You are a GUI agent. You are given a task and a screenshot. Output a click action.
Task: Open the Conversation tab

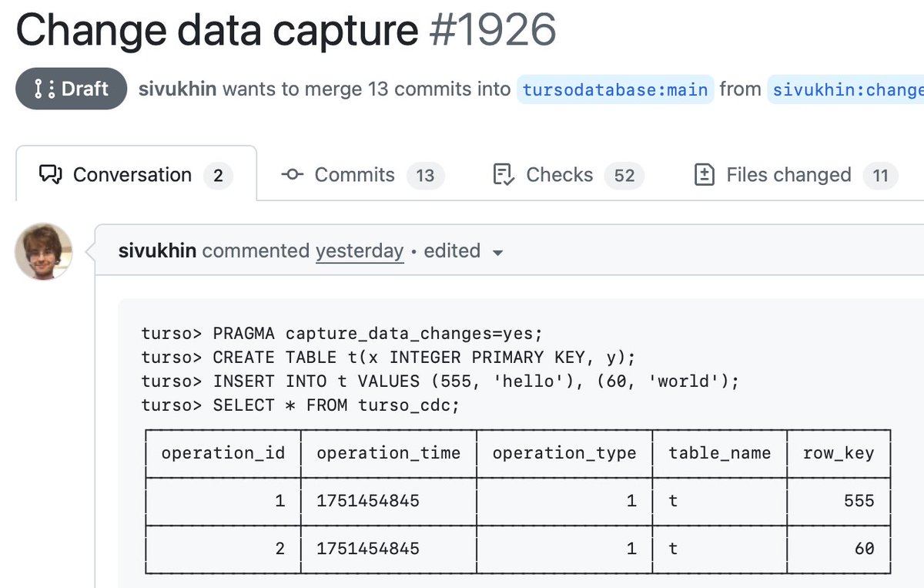[136, 173]
